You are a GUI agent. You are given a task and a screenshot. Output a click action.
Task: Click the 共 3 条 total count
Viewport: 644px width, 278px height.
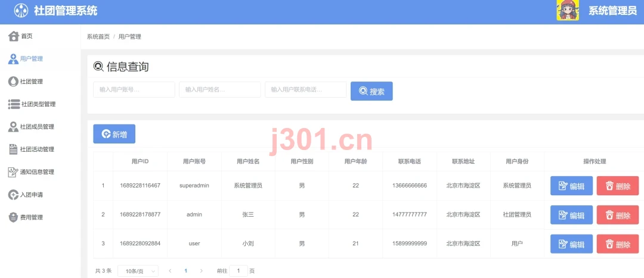104,271
